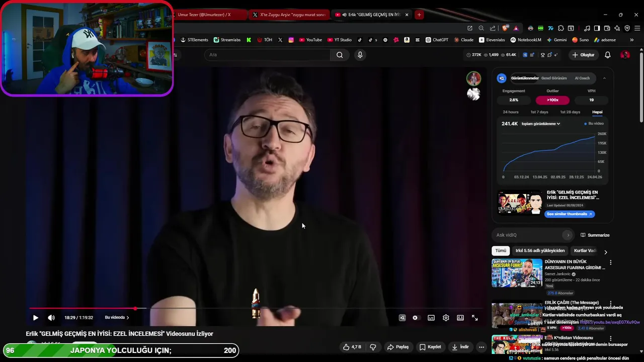
Task: Select the Tümü filter chip
Action: pos(501,250)
